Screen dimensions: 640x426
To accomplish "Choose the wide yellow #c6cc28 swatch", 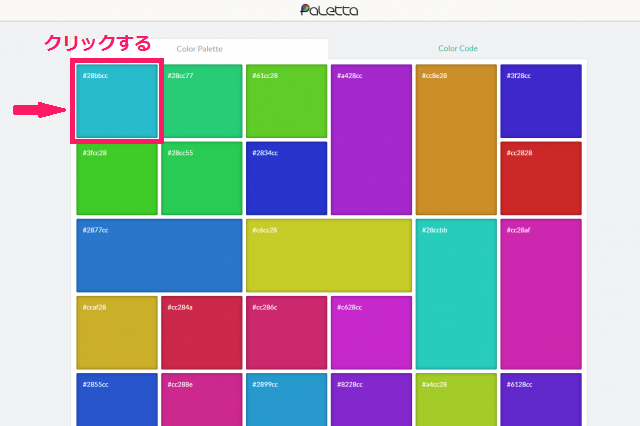I will (329, 256).
